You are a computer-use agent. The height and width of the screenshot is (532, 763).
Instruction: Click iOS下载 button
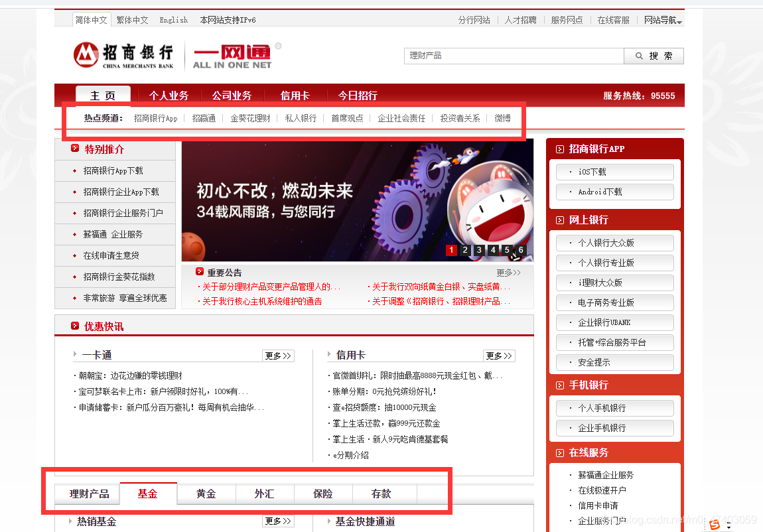(x=615, y=172)
